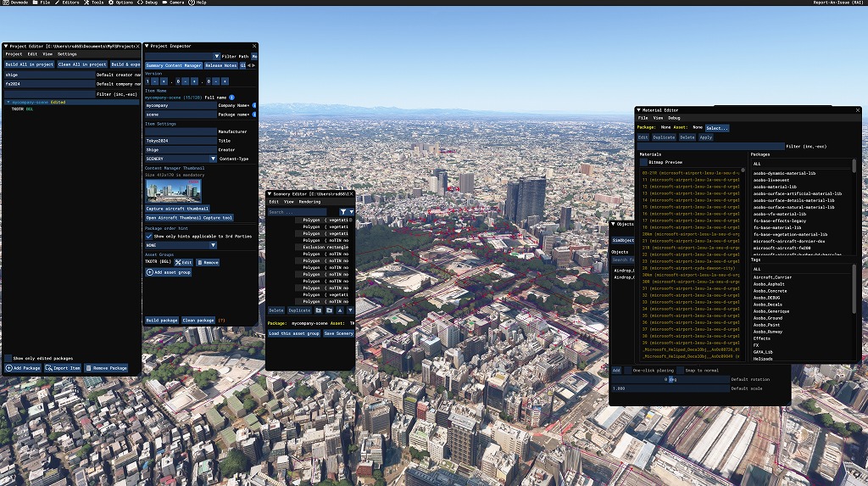
Task: Toggle Show only hints applicable to 3rd Parties
Action: coord(148,236)
